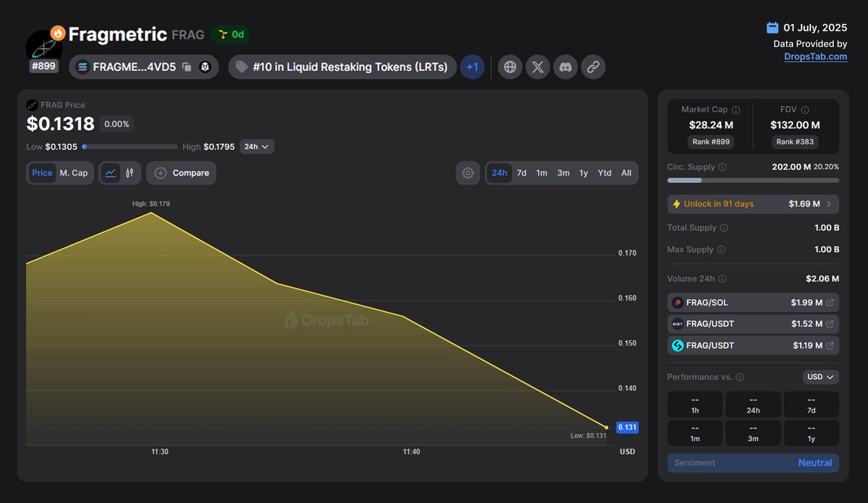Click Performance vs. info icon
Image resolution: width=868 pixels, height=503 pixels.
[x=739, y=377]
